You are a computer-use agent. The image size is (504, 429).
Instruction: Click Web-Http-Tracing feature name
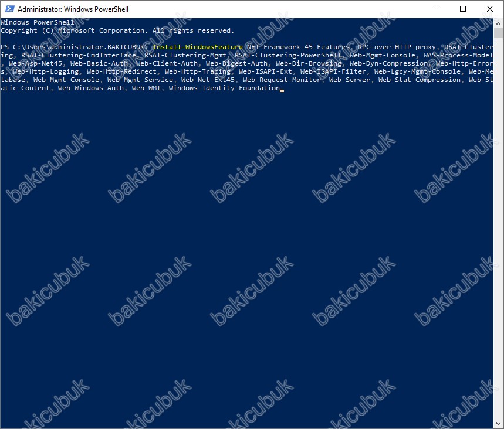pyautogui.click(x=198, y=71)
